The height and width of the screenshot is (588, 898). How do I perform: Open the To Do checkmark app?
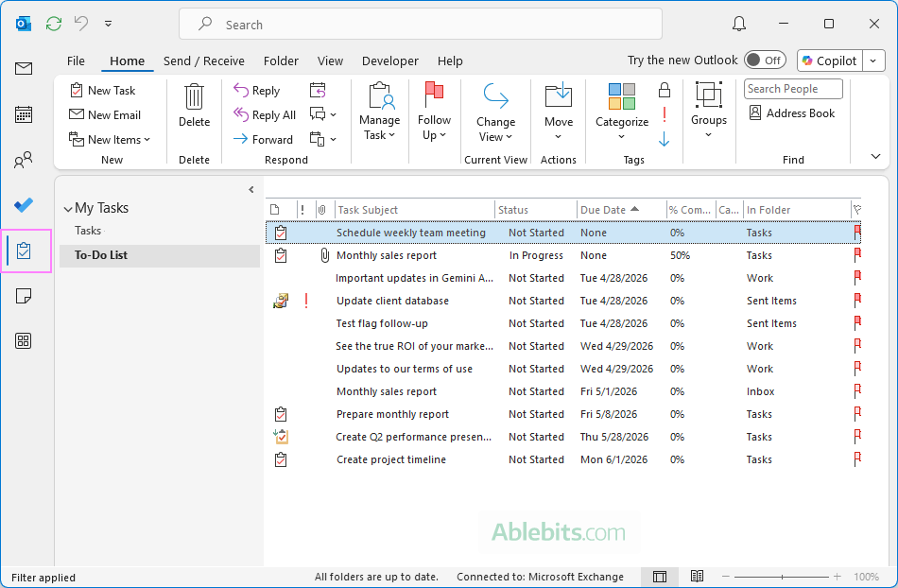[24, 205]
